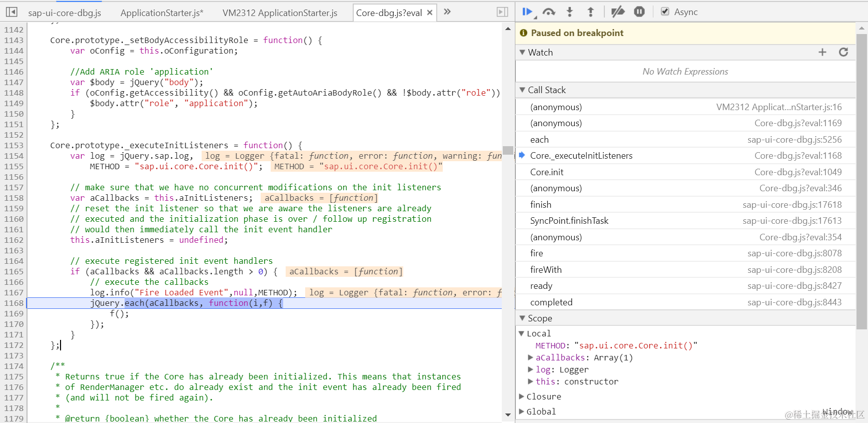Toggle pause on exceptions

pos(639,12)
